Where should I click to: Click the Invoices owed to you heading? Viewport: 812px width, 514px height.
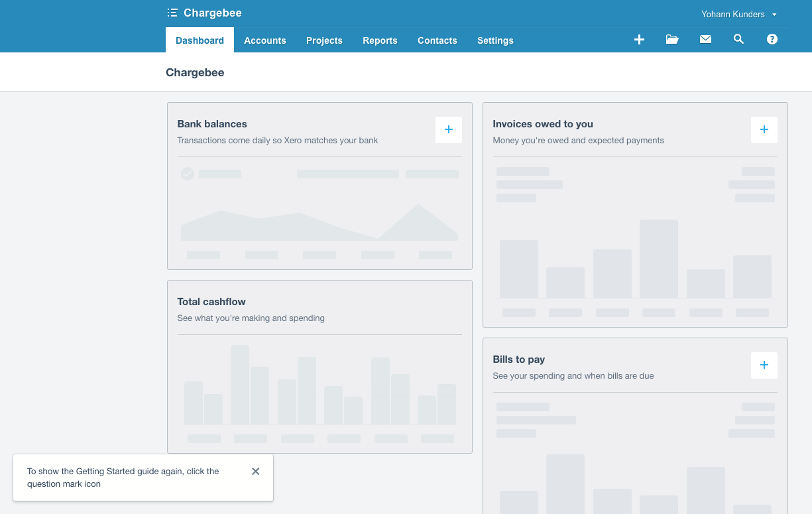point(543,124)
